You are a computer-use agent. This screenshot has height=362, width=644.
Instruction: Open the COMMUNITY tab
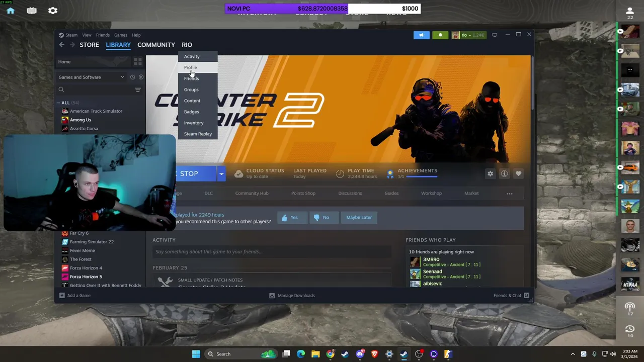156,45
